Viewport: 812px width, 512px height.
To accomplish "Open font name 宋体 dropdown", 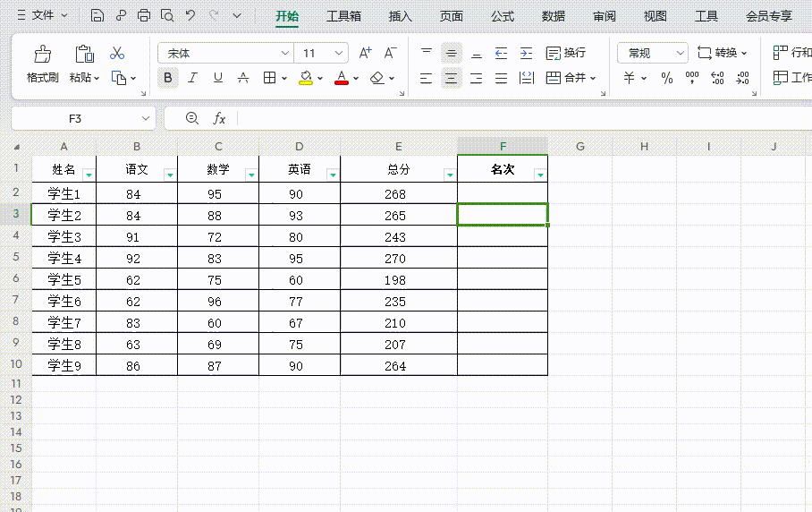I will 284,54.
